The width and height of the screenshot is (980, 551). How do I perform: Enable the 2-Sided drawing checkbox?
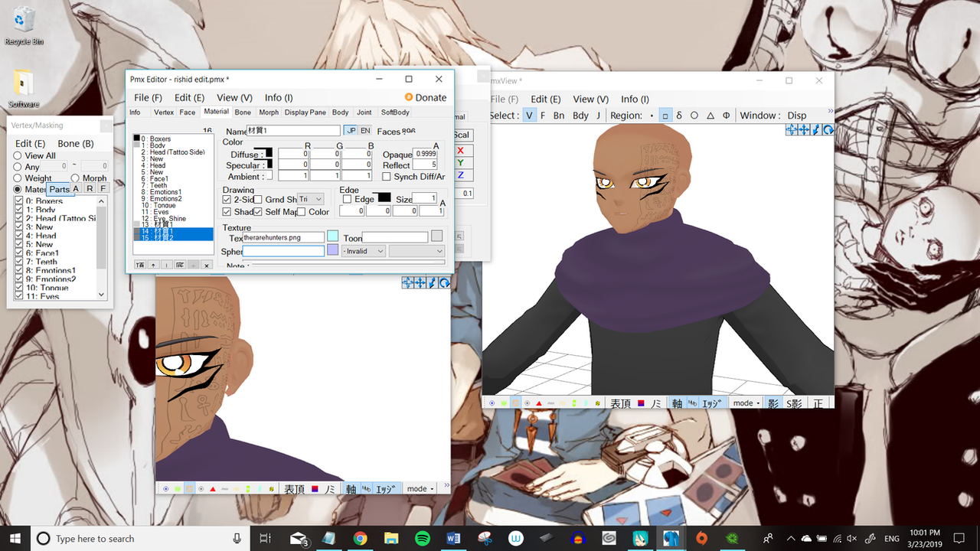coord(227,200)
